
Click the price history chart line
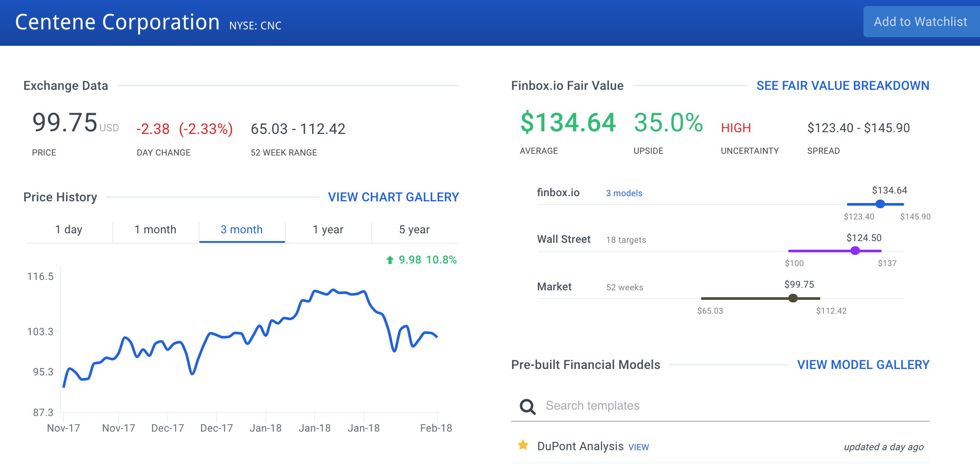click(x=250, y=338)
